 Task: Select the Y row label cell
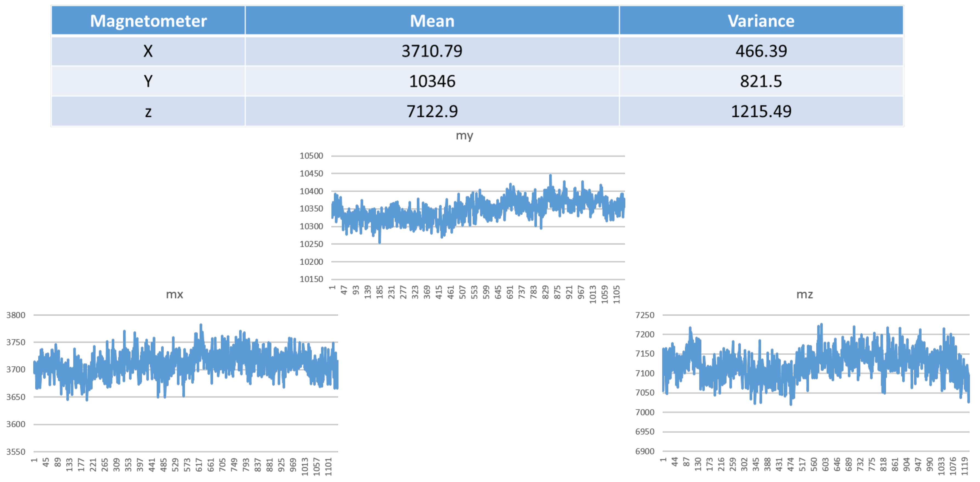tap(148, 81)
